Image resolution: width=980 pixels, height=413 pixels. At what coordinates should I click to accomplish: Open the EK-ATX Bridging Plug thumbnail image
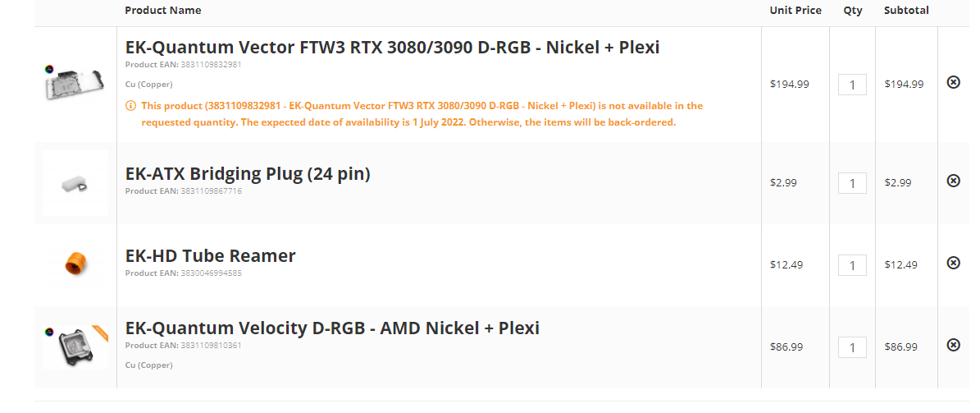75,183
